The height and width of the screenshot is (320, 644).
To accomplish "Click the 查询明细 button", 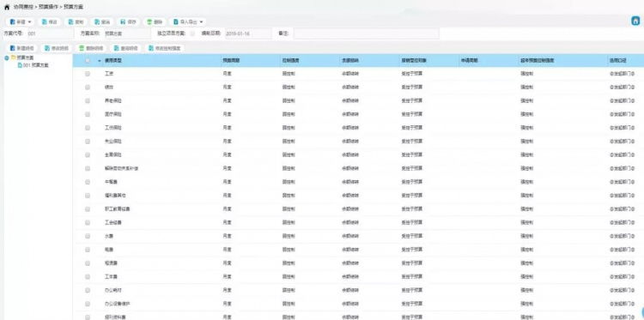I will tap(126, 48).
